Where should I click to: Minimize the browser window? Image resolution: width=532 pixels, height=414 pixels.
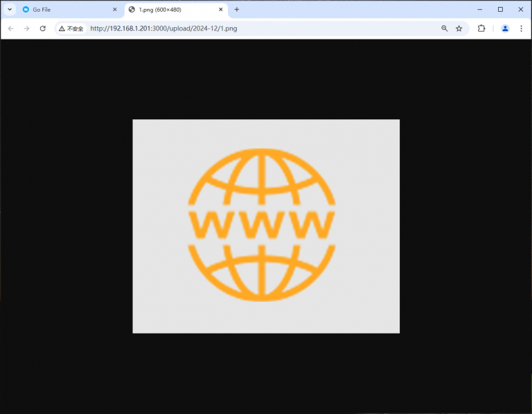[479, 10]
